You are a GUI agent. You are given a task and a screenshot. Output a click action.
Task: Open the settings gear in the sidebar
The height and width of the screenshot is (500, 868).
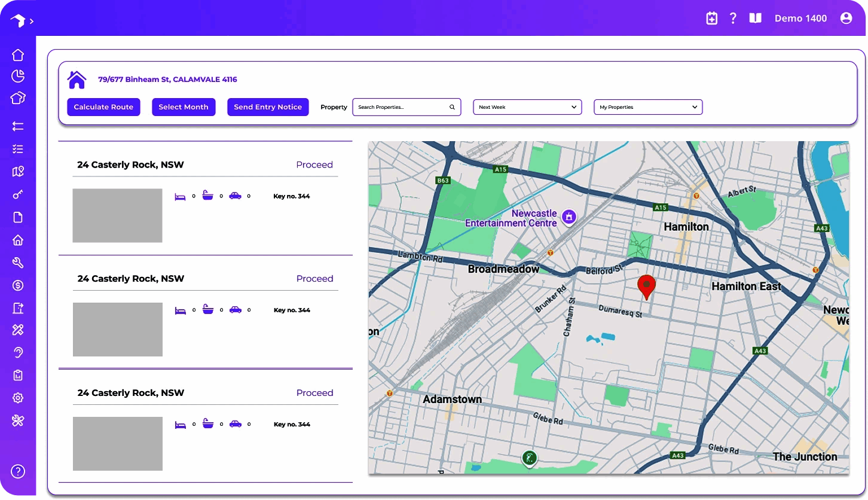(x=18, y=398)
